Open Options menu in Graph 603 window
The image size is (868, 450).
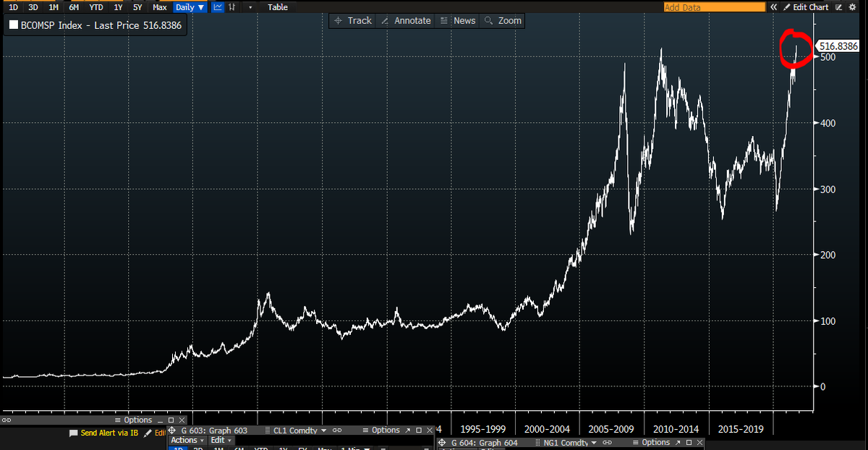pos(380,430)
